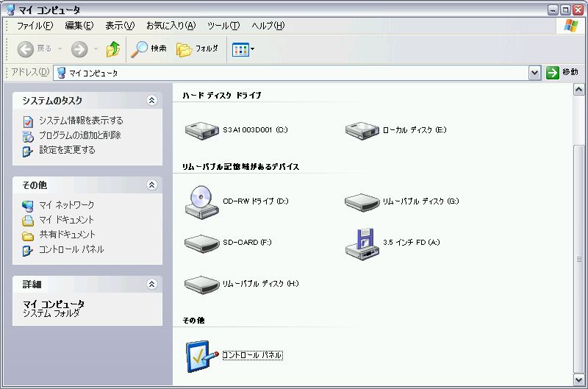Select the ローカル ディスク (E:) drive icon
The image size is (588, 389).
[361, 130]
